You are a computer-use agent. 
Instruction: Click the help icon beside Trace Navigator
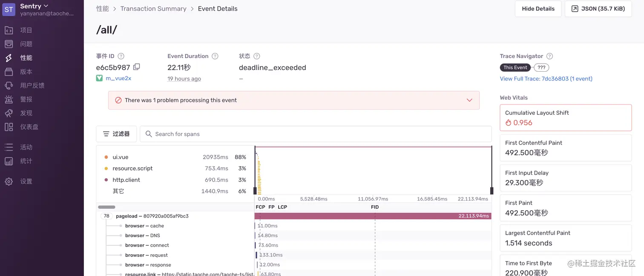point(549,56)
